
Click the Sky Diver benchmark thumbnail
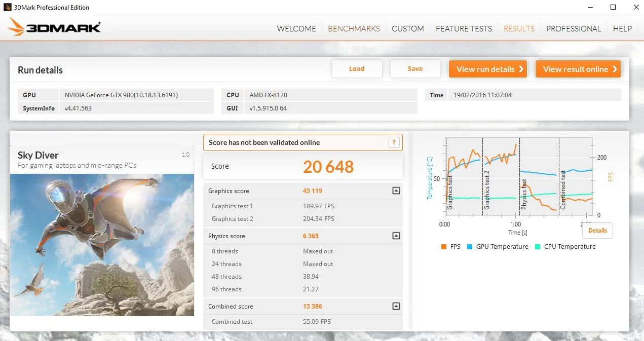[102, 245]
